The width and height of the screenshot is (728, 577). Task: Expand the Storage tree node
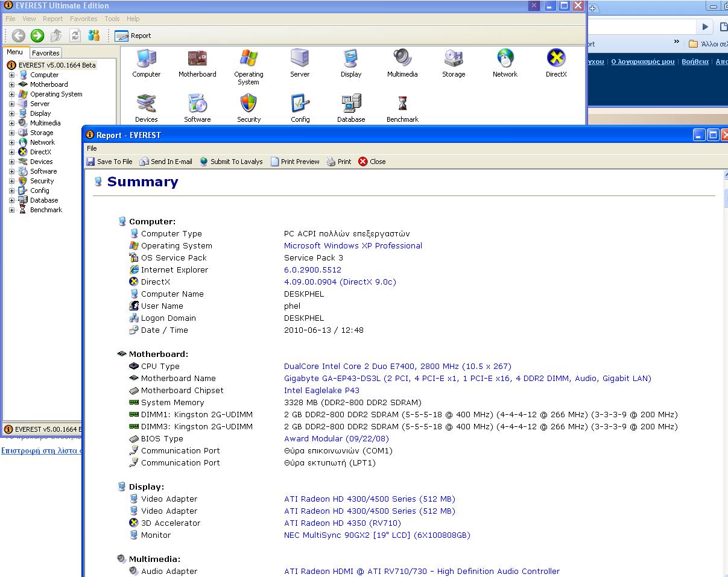(11, 133)
